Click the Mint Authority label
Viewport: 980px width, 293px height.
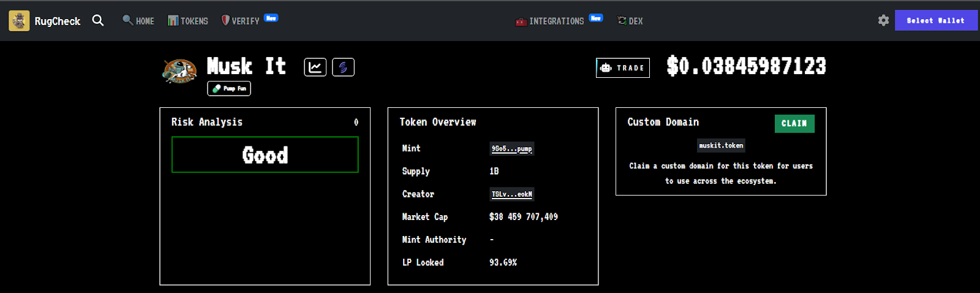[x=434, y=240]
